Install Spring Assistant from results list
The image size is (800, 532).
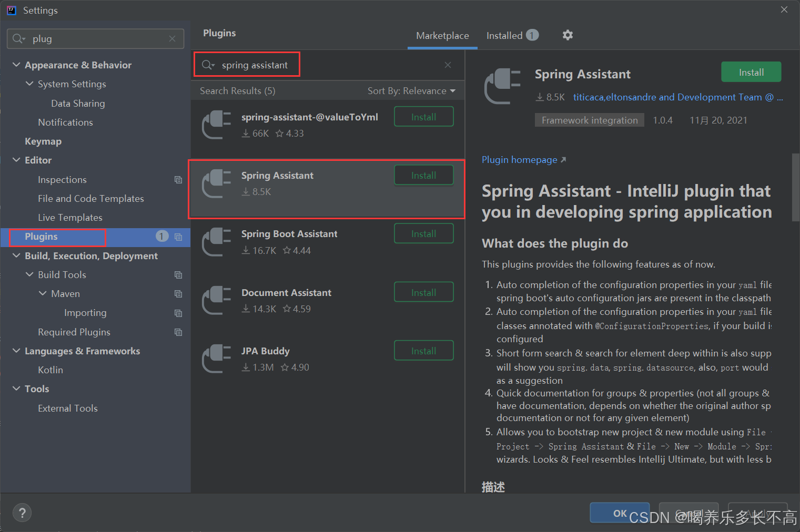(x=424, y=175)
